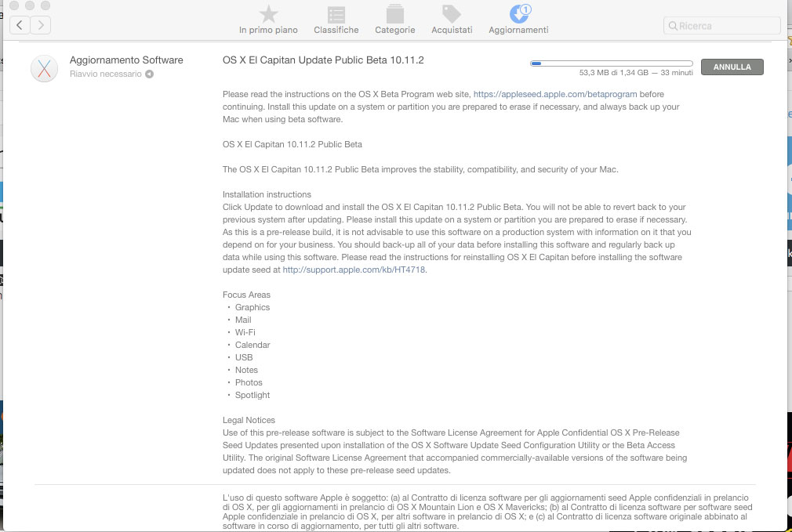Viewport: 792px width, 532px height.
Task: Click the Installation instructions heading
Action: pyautogui.click(x=267, y=195)
